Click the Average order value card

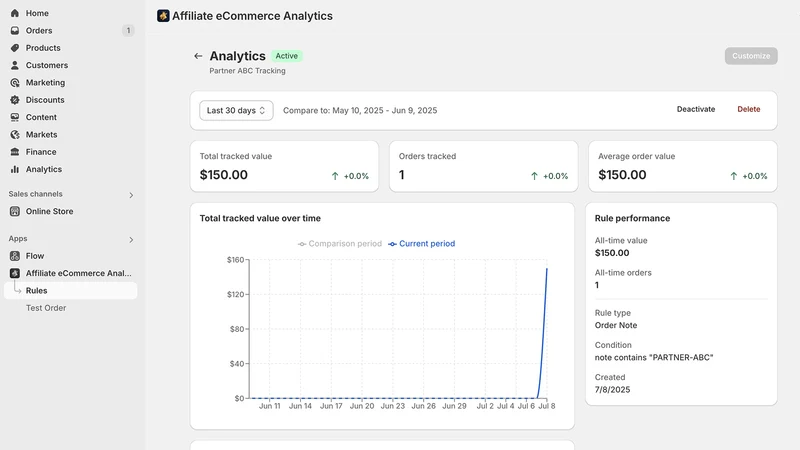tap(683, 166)
